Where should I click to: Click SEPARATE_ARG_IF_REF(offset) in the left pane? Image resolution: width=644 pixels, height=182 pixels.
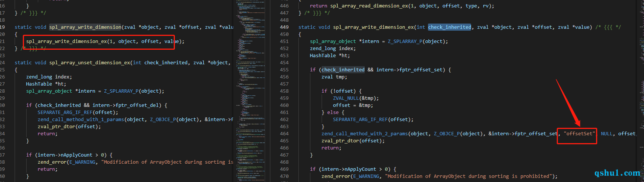pos(78,112)
